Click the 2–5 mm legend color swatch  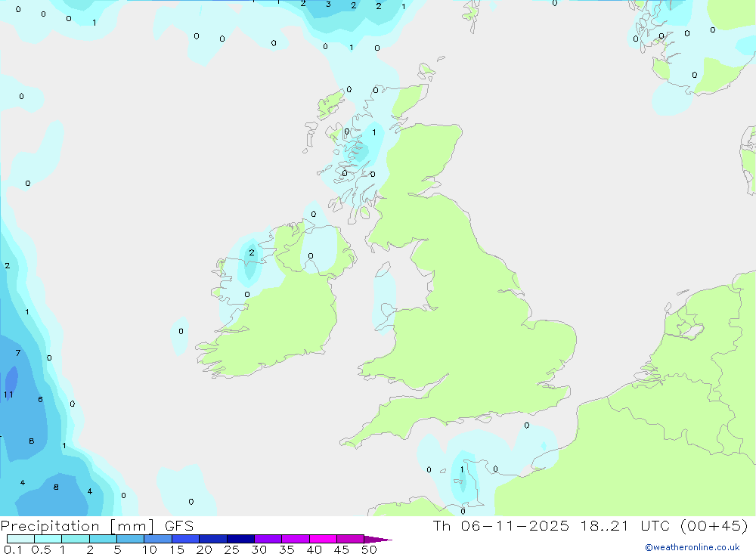[x=103, y=539]
